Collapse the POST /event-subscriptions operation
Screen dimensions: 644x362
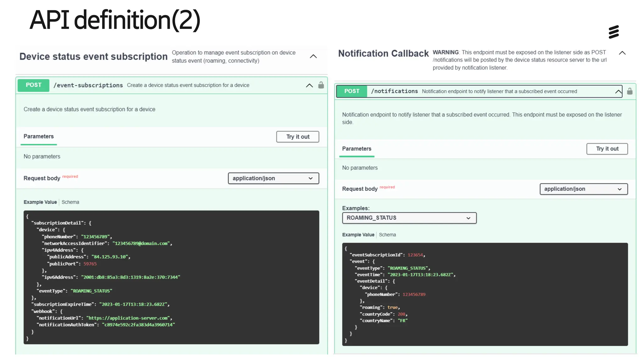click(x=309, y=85)
